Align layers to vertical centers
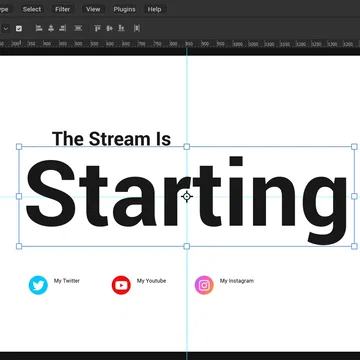 pos(109,28)
